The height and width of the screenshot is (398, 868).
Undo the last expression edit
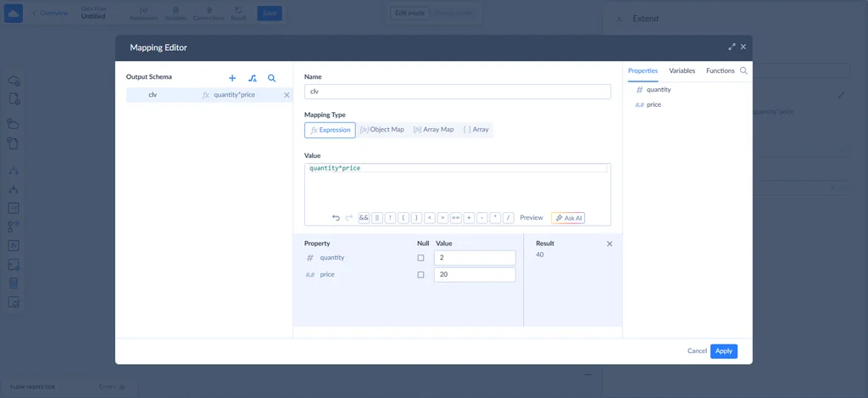coord(336,218)
